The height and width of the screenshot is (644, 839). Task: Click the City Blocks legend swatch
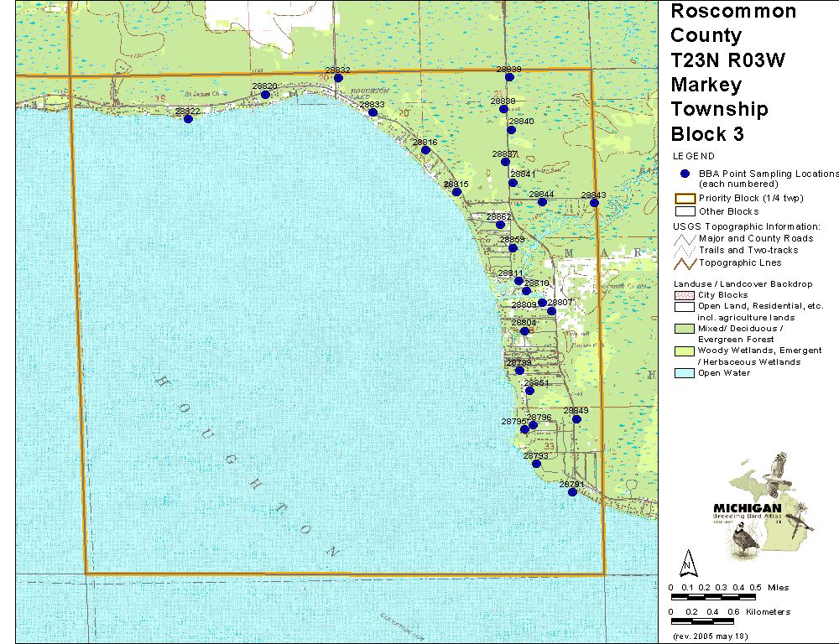tap(685, 296)
